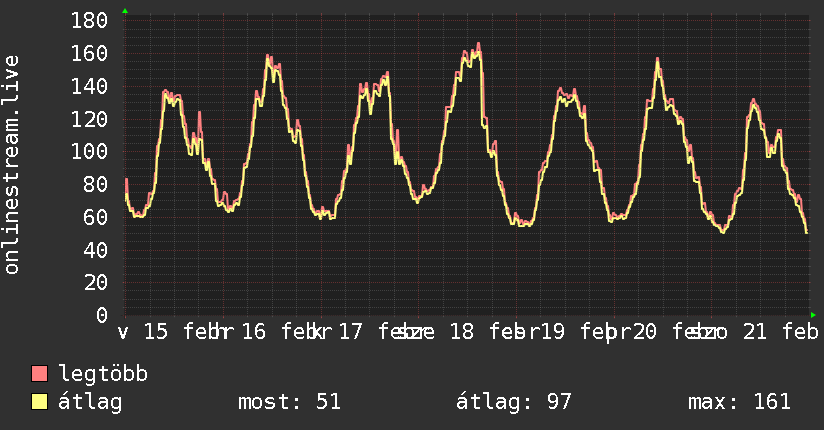Image resolution: width=824 pixels, height=430 pixels.
Task: Click the 120 y-axis label
Action: (x=89, y=119)
